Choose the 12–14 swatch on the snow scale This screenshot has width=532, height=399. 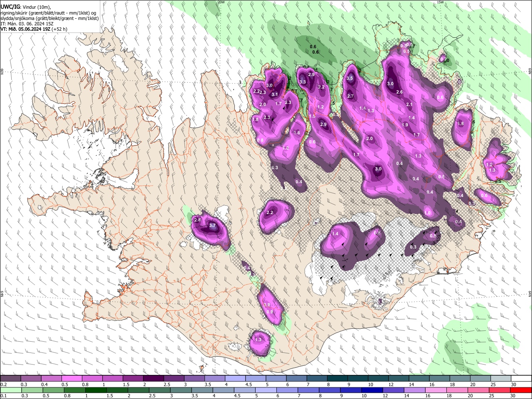point(399,378)
